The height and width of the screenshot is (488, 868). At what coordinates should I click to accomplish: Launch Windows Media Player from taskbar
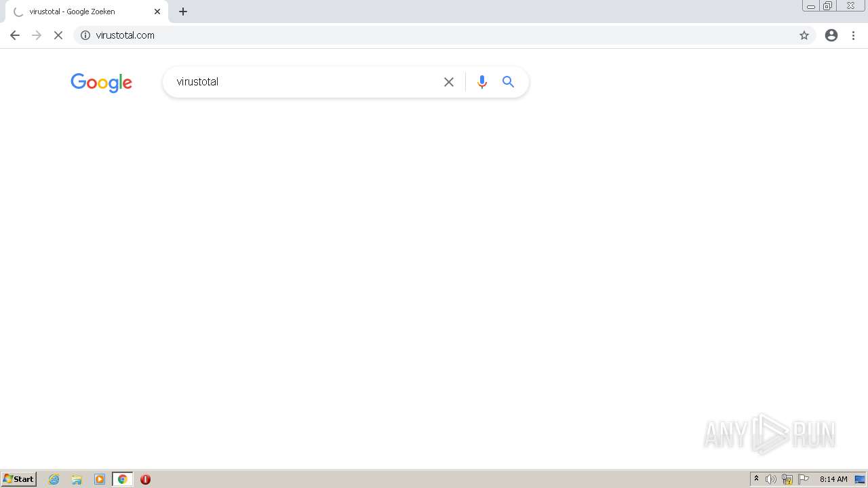point(100,479)
